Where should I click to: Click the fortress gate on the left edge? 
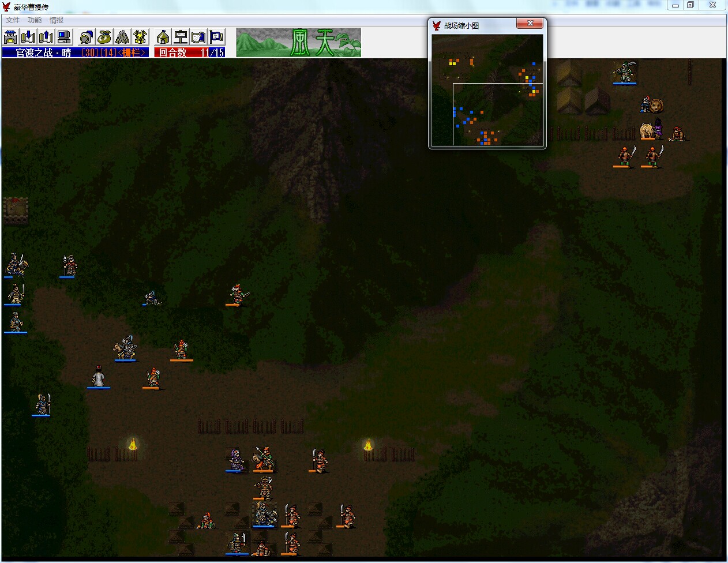16,210
